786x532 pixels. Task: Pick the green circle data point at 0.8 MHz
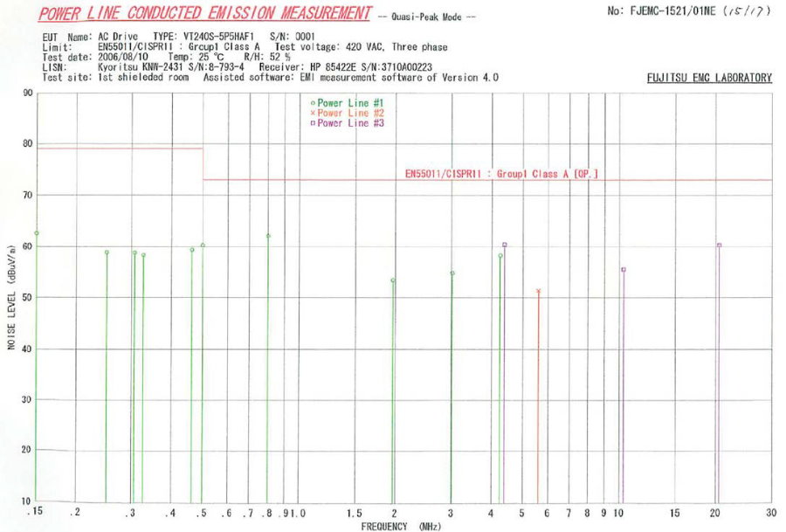click(x=268, y=236)
